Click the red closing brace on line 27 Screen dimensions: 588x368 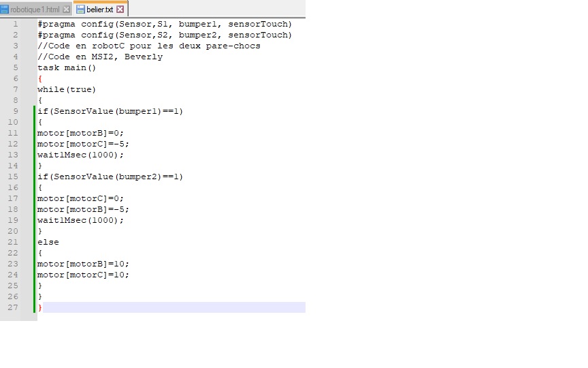[x=39, y=307]
